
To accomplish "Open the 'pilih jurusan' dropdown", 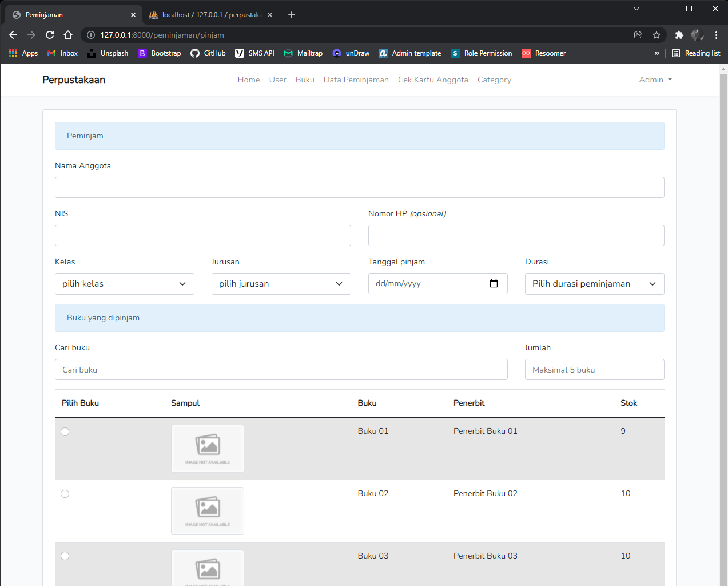I will (x=281, y=283).
